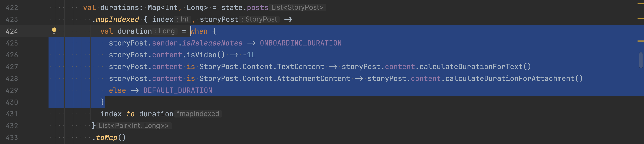Click the ^mapIndexed inlay hint label
644x144 pixels.
(198, 114)
